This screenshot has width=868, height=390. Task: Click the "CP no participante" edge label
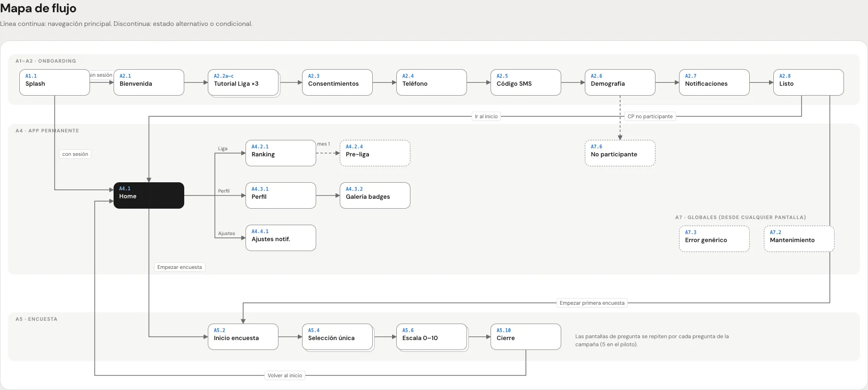coord(650,116)
